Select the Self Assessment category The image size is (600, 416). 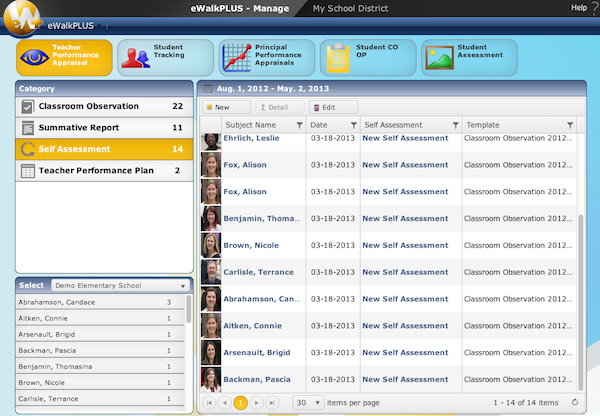click(x=104, y=149)
